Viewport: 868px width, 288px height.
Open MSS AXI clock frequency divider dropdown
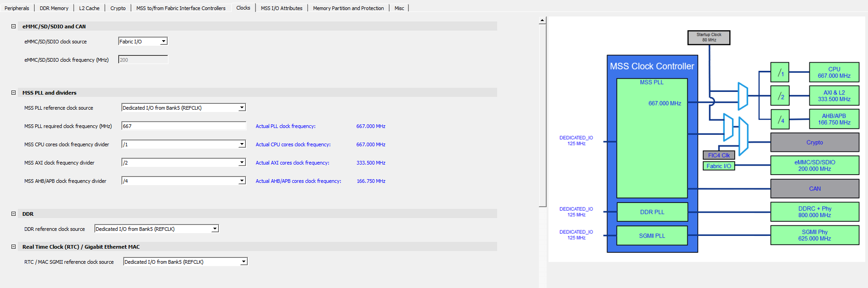pyautogui.click(x=184, y=162)
